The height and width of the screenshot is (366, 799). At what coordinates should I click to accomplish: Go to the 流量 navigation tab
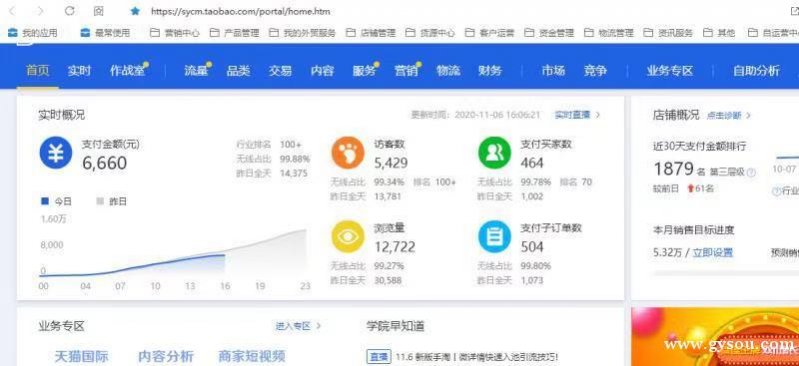196,71
